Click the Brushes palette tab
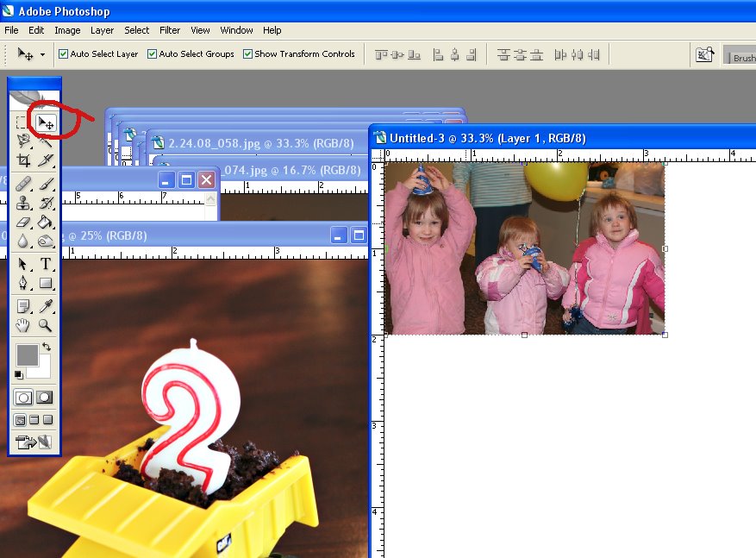Image resolution: width=756 pixels, height=558 pixels. [x=741, y=58]
